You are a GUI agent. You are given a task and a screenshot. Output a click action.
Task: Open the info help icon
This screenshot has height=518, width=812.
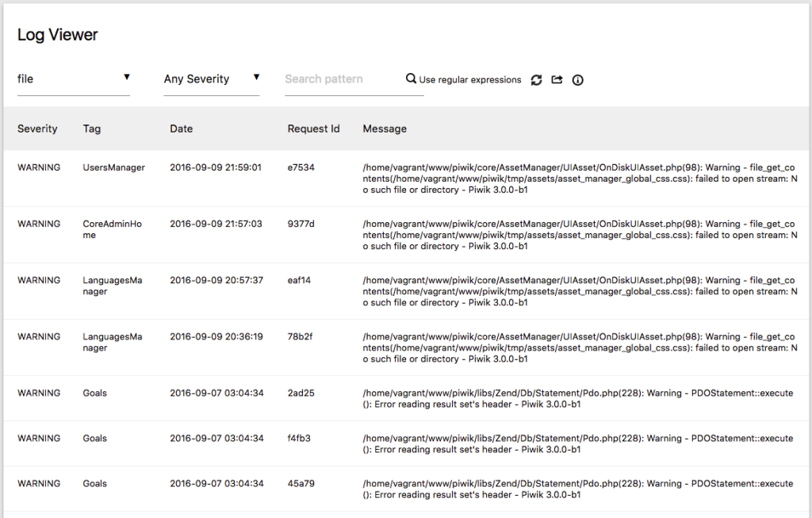coord(577,80)
